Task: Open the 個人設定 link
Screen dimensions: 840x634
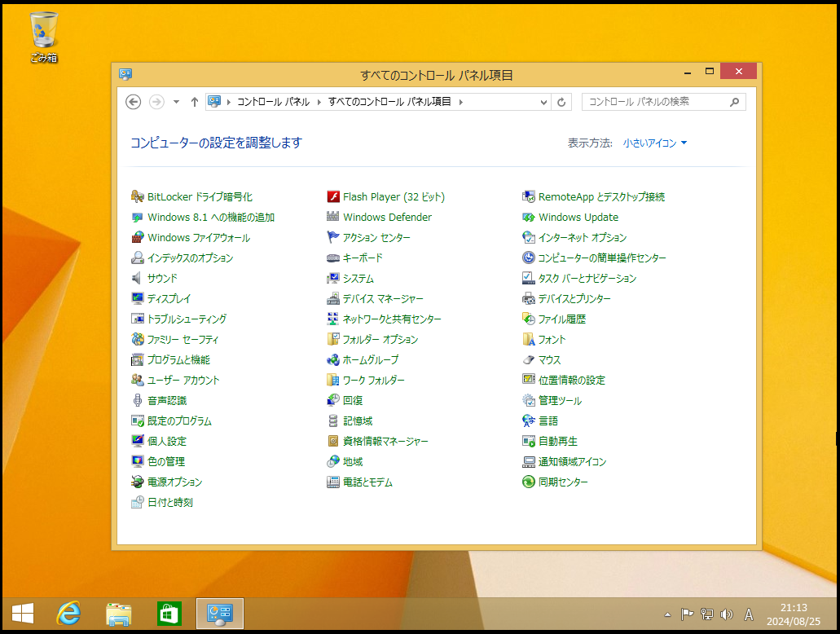Action: tap(167, 441)
